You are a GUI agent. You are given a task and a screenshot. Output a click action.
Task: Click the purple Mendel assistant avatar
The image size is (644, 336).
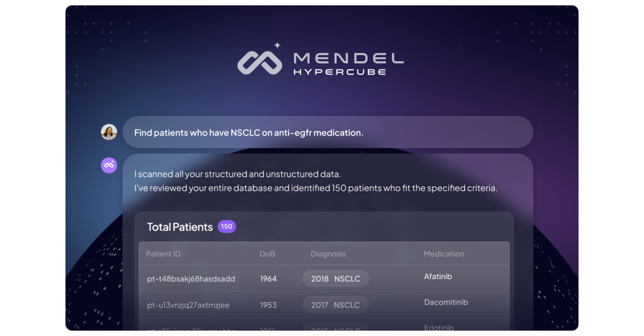pyautogui.click(x=109, y=165)
